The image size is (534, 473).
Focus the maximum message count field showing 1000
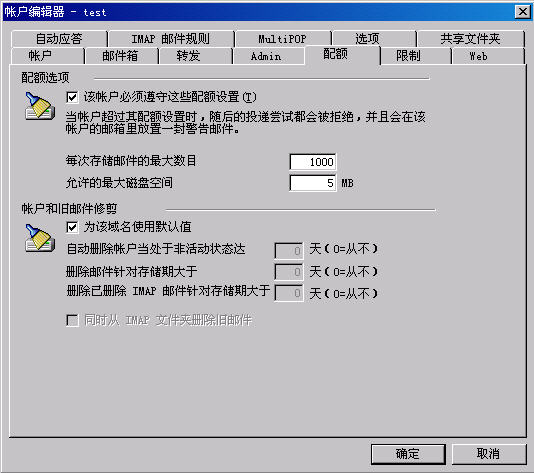coord(313,162)
